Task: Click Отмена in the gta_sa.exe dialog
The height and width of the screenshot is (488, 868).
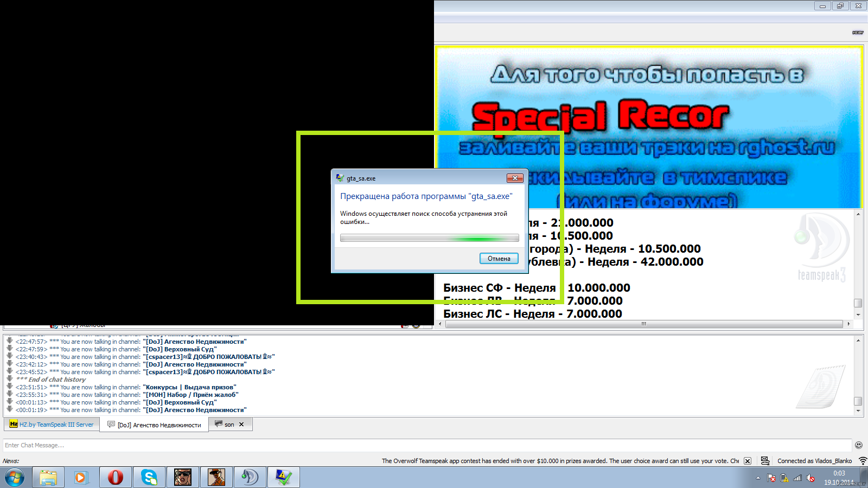Action: (499, 259)
